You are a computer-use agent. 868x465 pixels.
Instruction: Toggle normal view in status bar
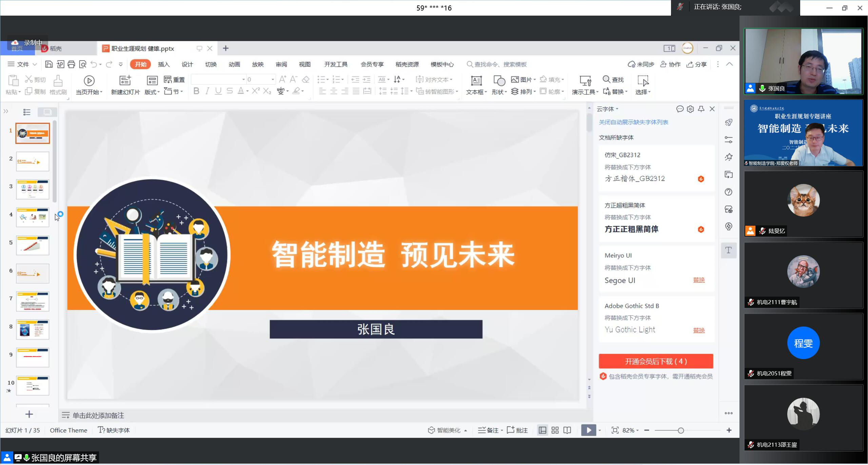(x=542, y=430)
